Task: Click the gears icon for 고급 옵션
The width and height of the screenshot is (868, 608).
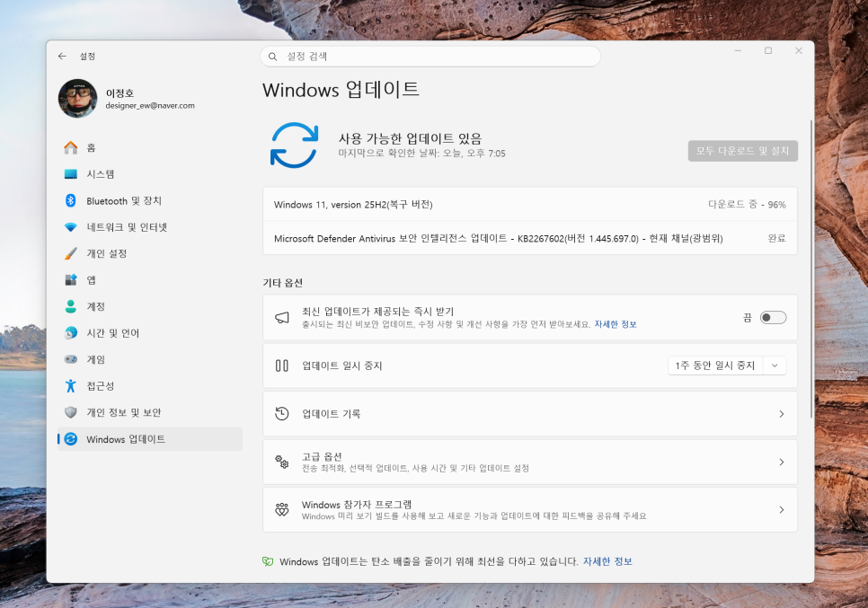Action: [282, 462]
